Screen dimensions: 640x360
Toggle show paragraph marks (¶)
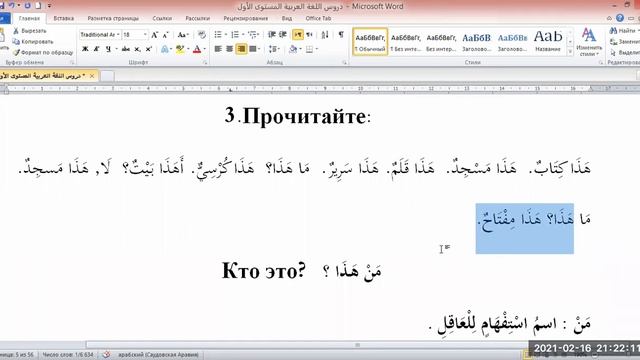[x=341, y=35]
